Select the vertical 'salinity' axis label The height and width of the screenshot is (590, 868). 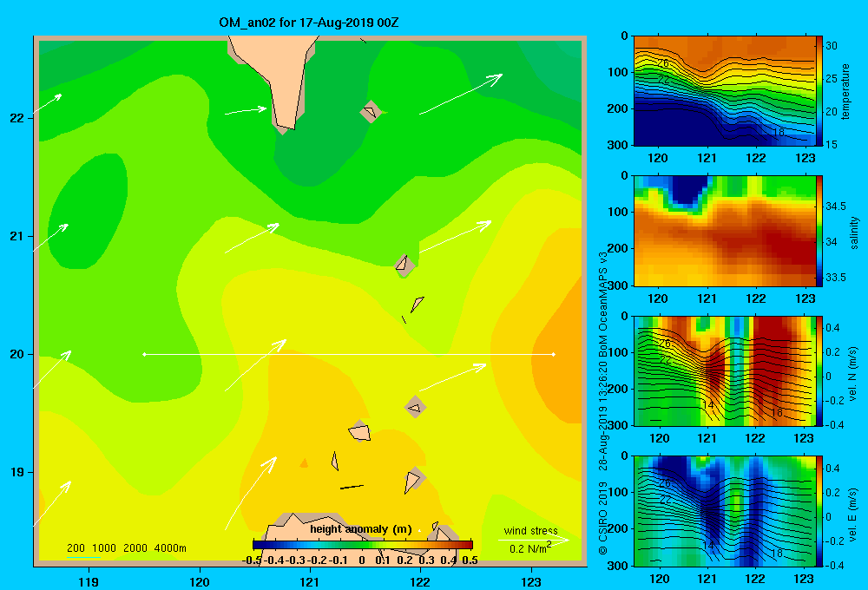853,233
